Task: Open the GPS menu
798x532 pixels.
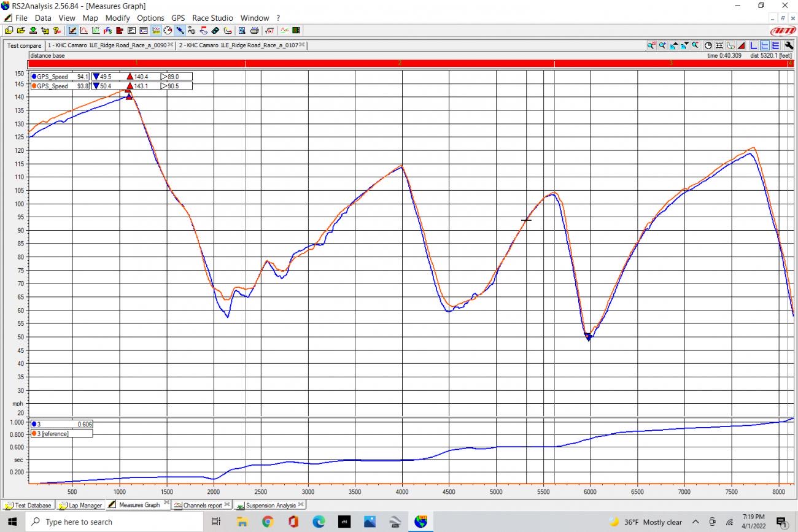Action: pos(178,18)
